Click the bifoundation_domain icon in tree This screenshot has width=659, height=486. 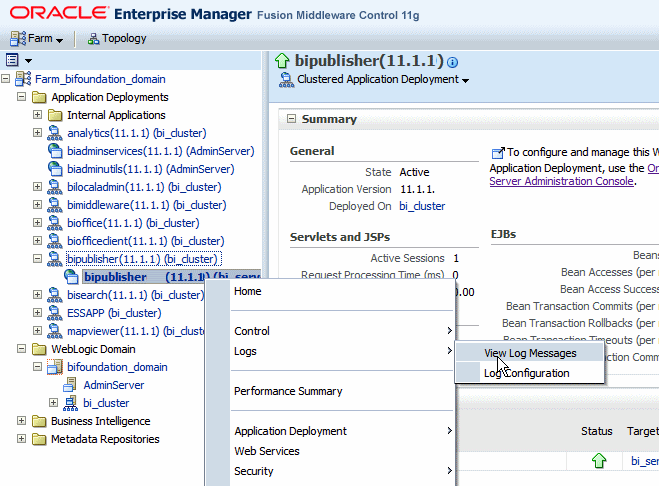[x=55, y=367]
